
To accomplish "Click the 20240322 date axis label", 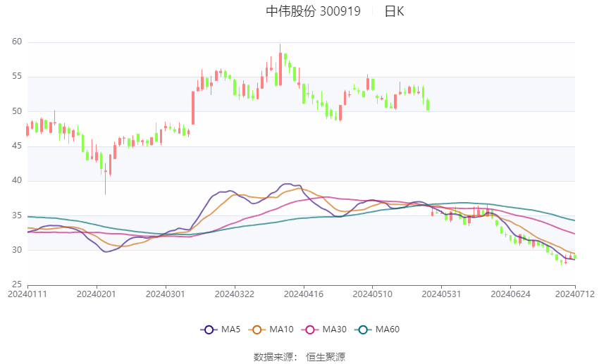I will pyautogui.click(x=235, y=294).
